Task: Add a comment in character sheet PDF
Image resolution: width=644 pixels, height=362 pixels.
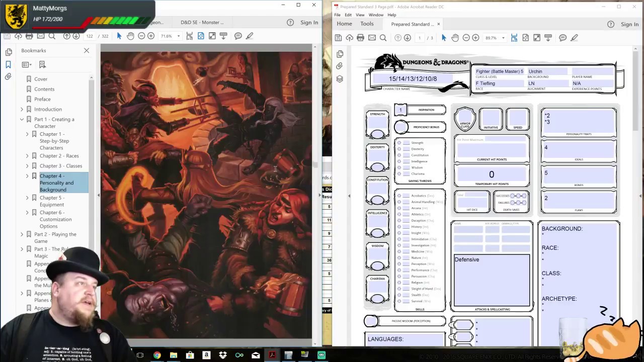Action: coord(562,38)
